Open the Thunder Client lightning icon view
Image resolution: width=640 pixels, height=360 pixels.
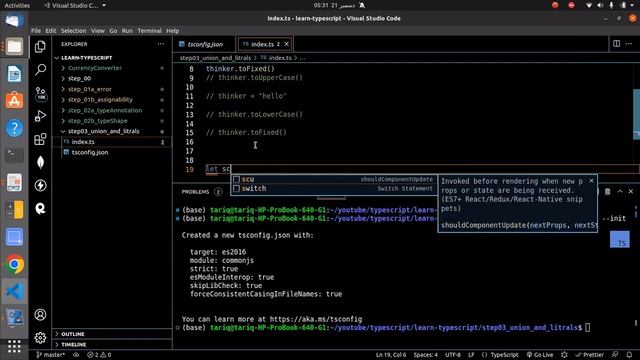(x=40, y=186)
